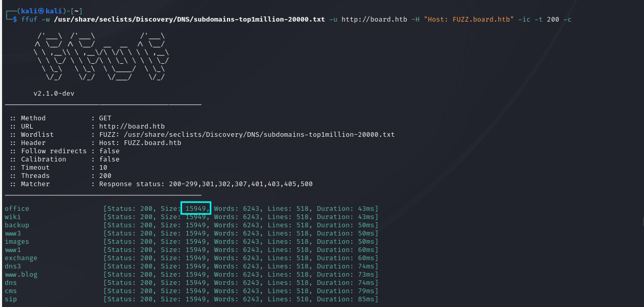Click the Follow redirects false value

[x=109, y=151]
